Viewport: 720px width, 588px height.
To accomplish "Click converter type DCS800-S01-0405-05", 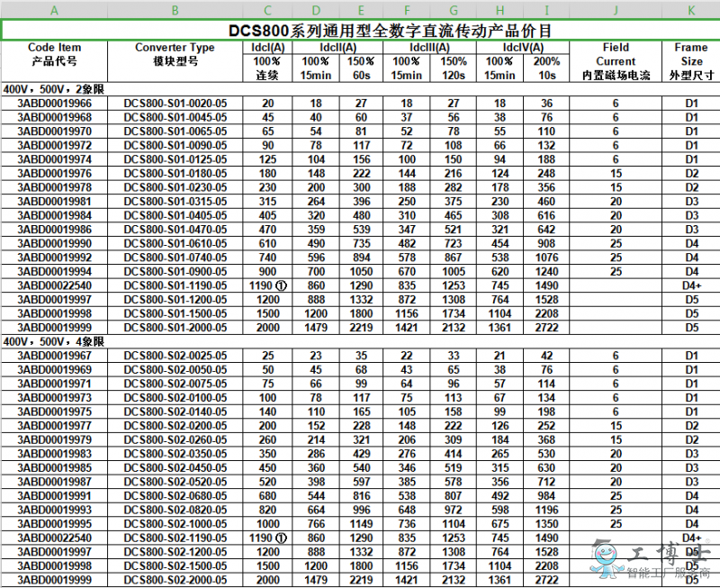I will pos(175,215).
